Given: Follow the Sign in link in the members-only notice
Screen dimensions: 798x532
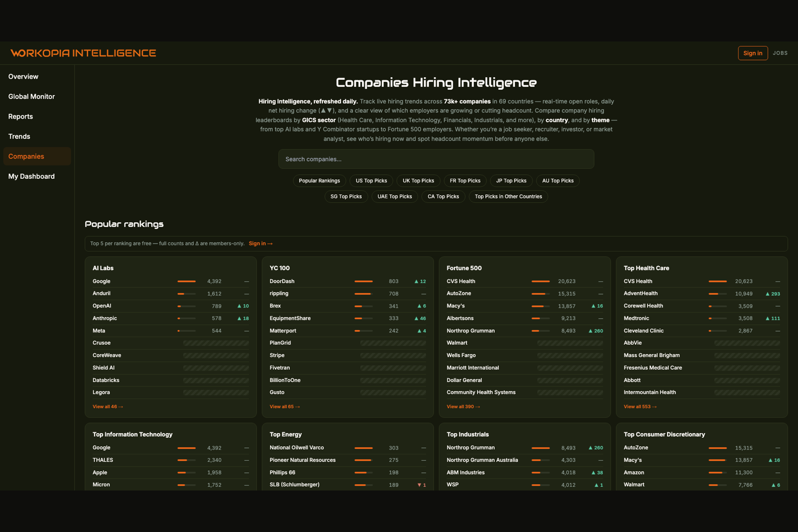Looking at the screenshot, I should 261,244.
